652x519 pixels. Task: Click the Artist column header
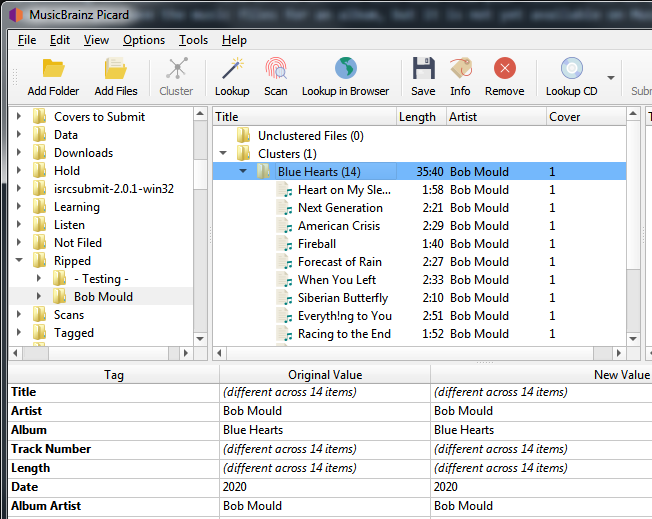point(496,116)
